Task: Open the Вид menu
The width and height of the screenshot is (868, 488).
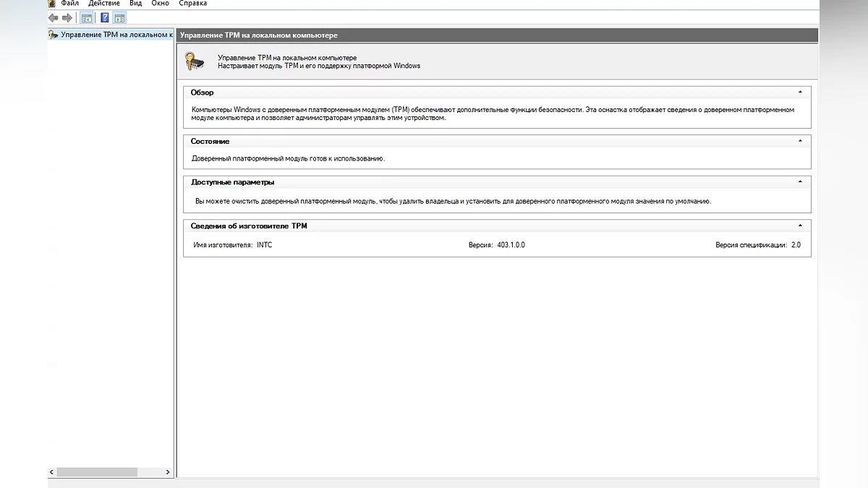Action: [x=136, y=4]
